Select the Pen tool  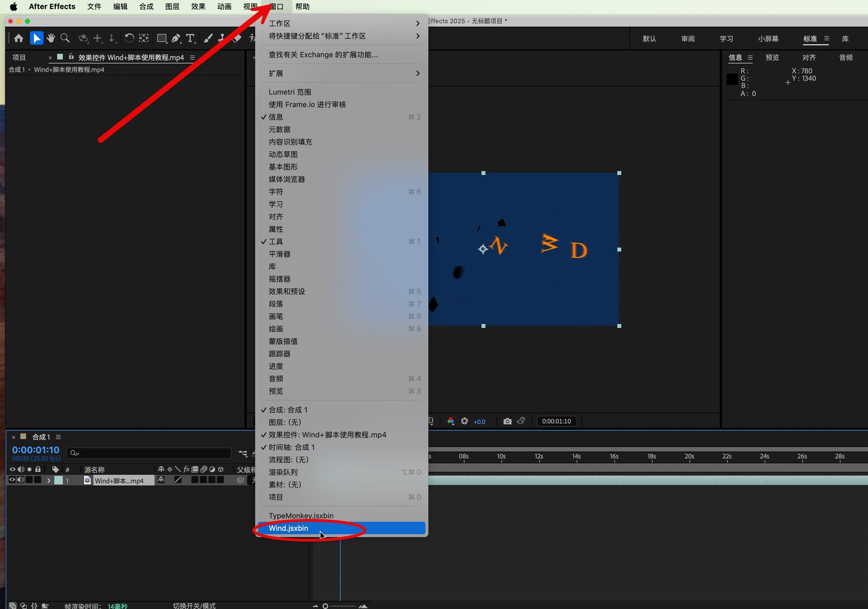point(176,38)
